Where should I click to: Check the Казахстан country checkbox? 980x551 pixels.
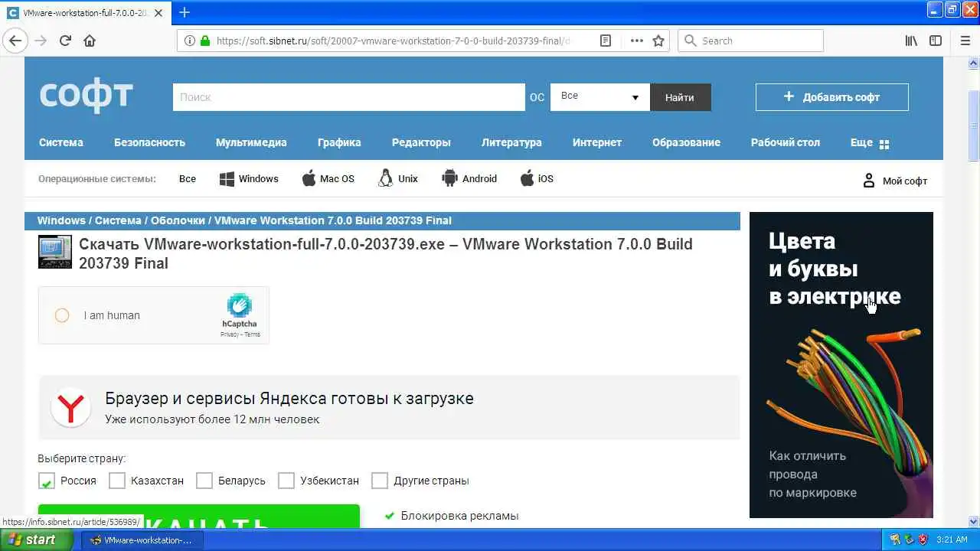pos(117,481)
